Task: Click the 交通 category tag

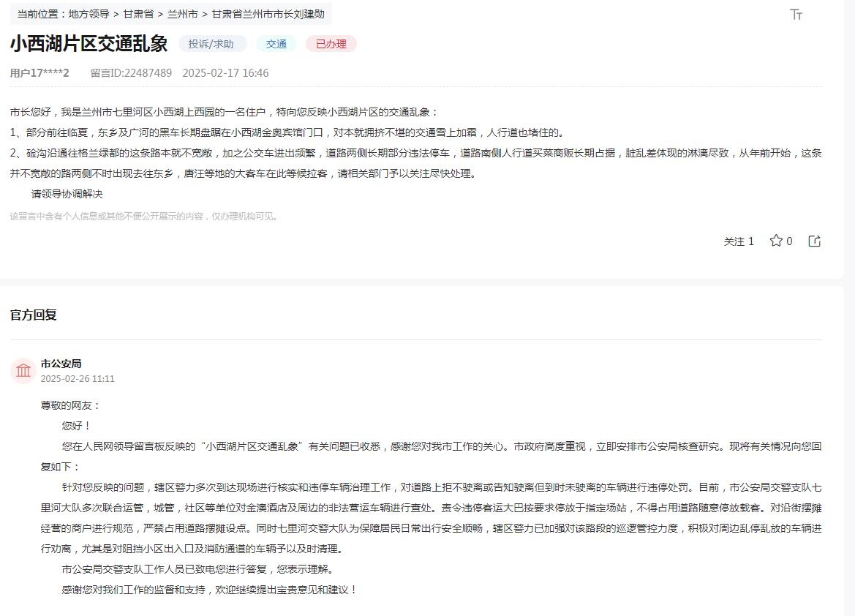Action: 276,44
